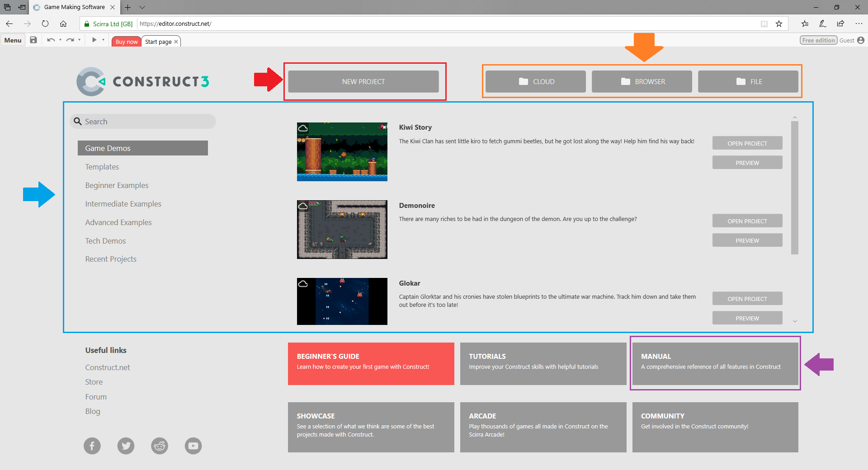Open the YouTube social icon
This screenshot has width=868, height=470.
coord(193,446)
